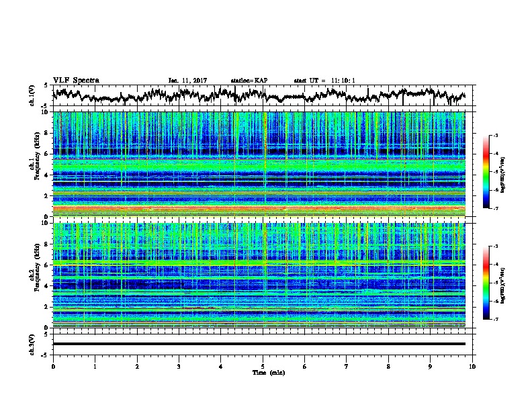Click the "1" tick on the time axis

95,367
